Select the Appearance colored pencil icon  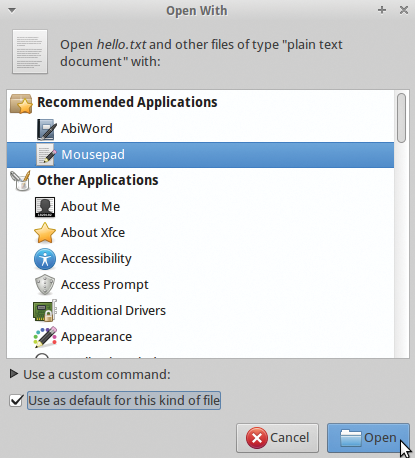(45, 337)
